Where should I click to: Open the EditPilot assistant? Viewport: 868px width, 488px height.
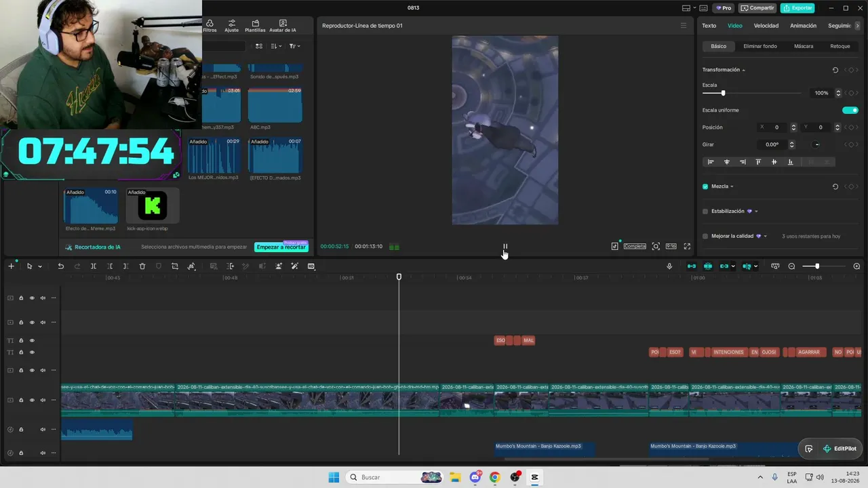point(839,449)
